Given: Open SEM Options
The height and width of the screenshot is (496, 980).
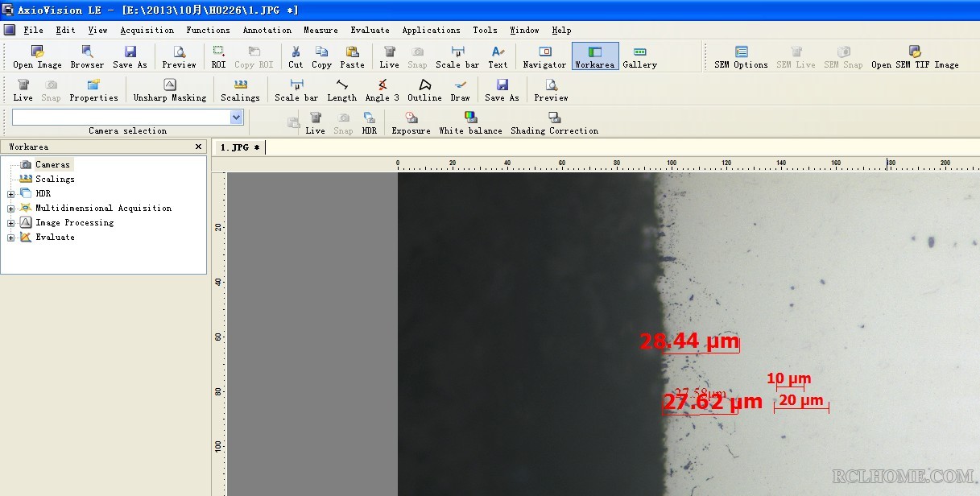Looking at the screenshot, I should pyautogui.click(x=741, y=56).
